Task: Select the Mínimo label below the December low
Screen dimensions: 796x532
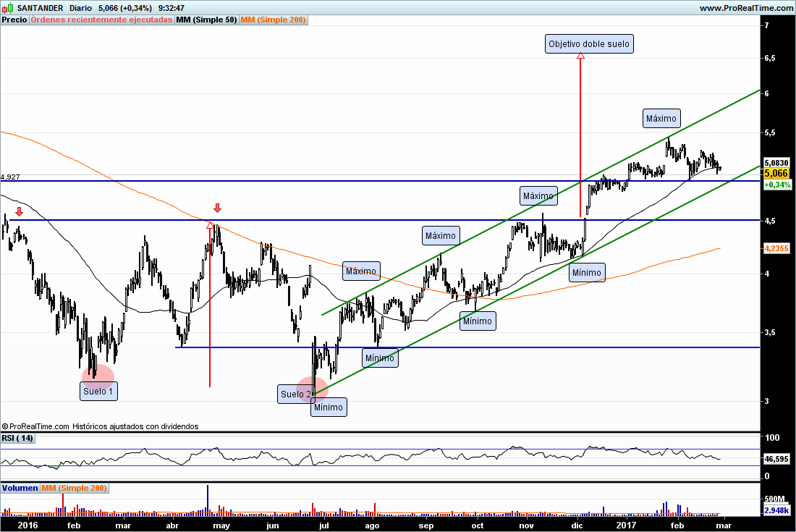Action: [x=586, y=273]
